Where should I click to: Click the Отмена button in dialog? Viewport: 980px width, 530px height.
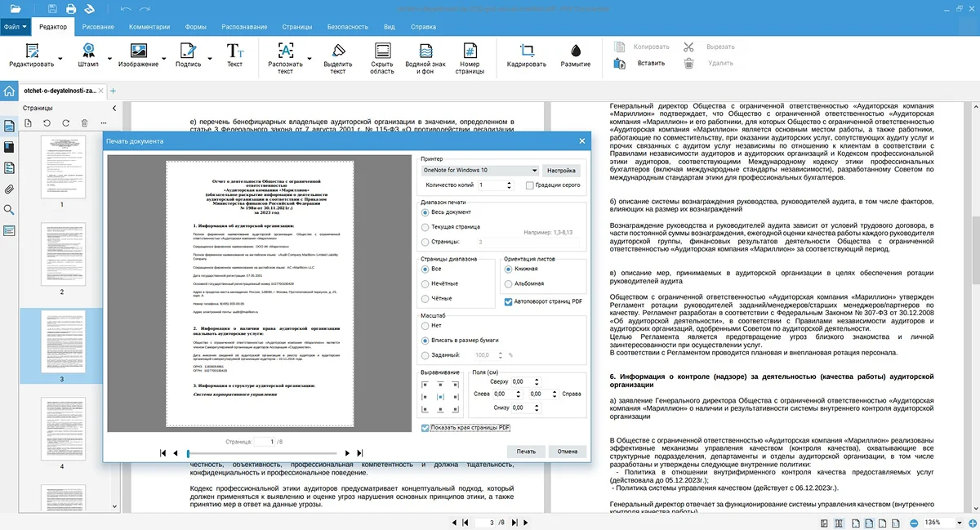(568, 451)
